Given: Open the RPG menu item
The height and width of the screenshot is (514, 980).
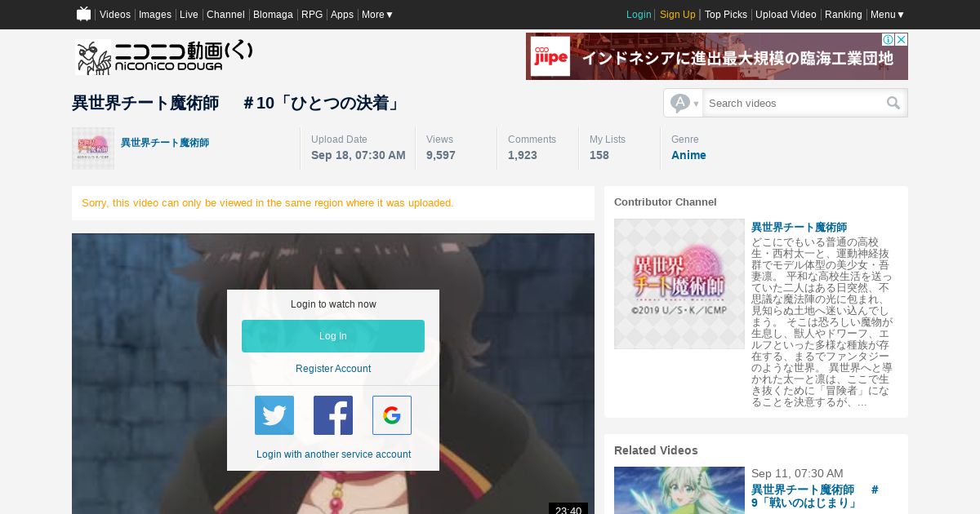Looking at the screenshot, I should click(312, 15).
